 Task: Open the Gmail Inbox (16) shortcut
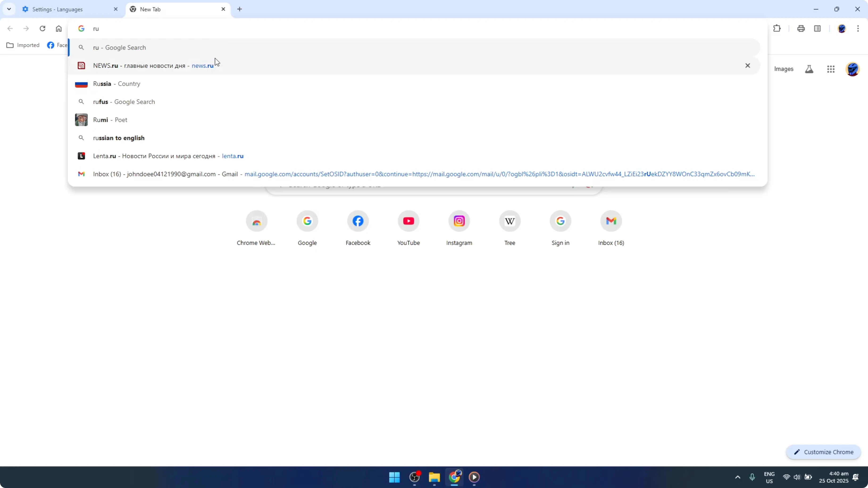(611, 221)
